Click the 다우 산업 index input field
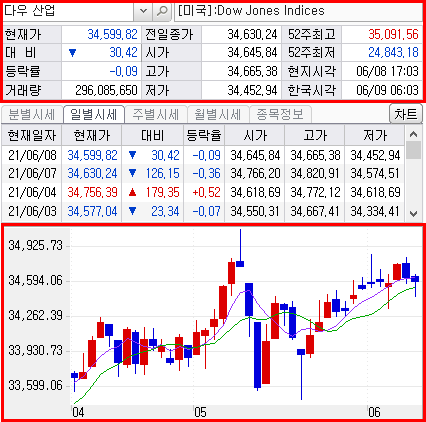Viewport: 426px width, 422px height. point(68,12)
